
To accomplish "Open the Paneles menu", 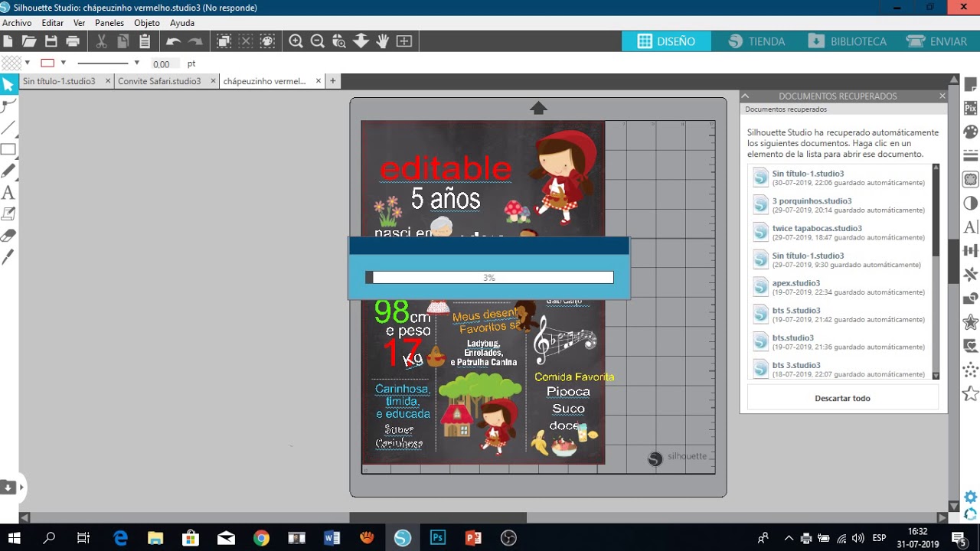I will click(109, 23).
